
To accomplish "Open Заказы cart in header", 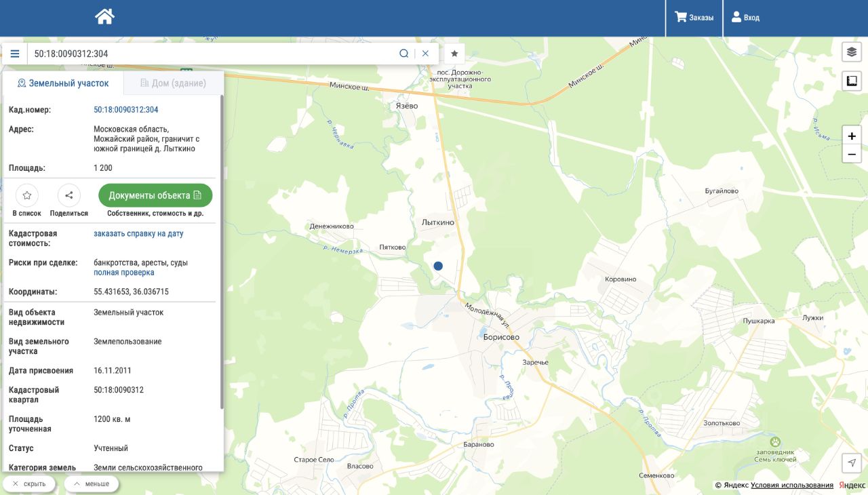I will (694, 18).
